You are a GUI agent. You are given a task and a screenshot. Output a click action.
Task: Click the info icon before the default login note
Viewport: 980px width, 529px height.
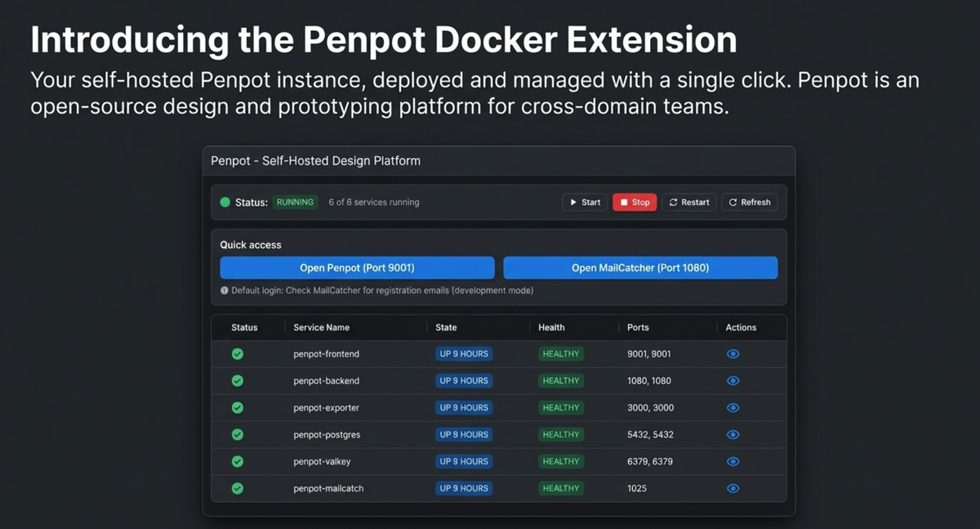[x=223, y=290]
